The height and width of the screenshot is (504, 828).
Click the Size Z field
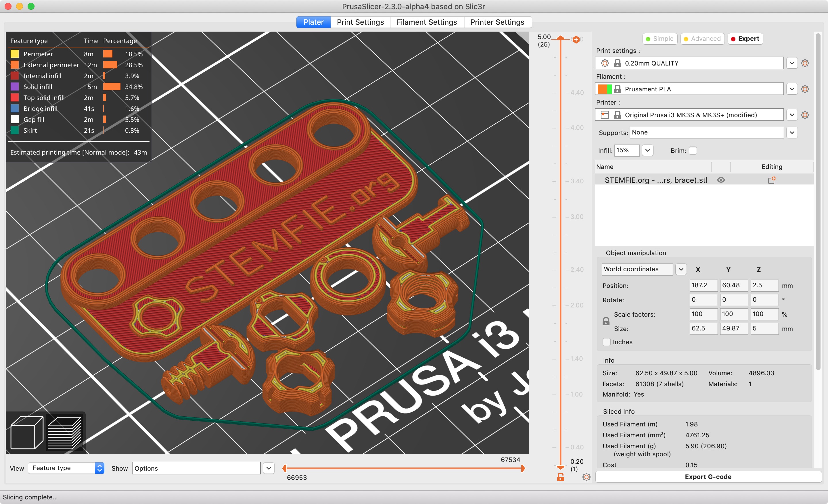764,328
